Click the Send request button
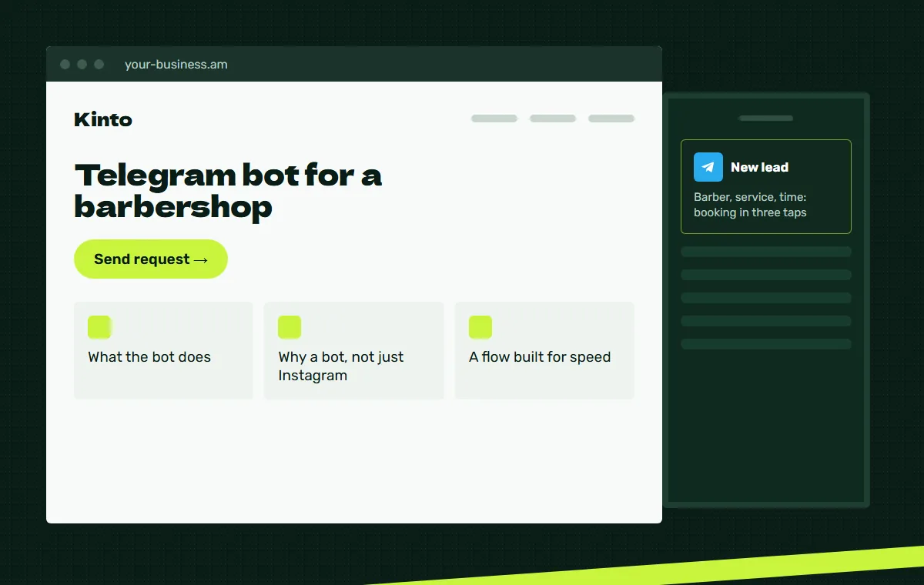 pyautogui.click(x=151, y=259)
